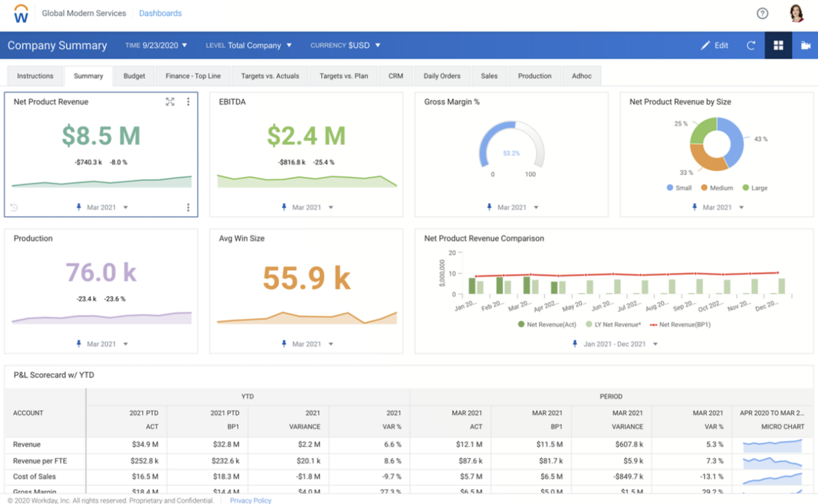Open Net Product Revenue card options menu
This screenshot has height=504, width=818.
click(x=188, y=102)
